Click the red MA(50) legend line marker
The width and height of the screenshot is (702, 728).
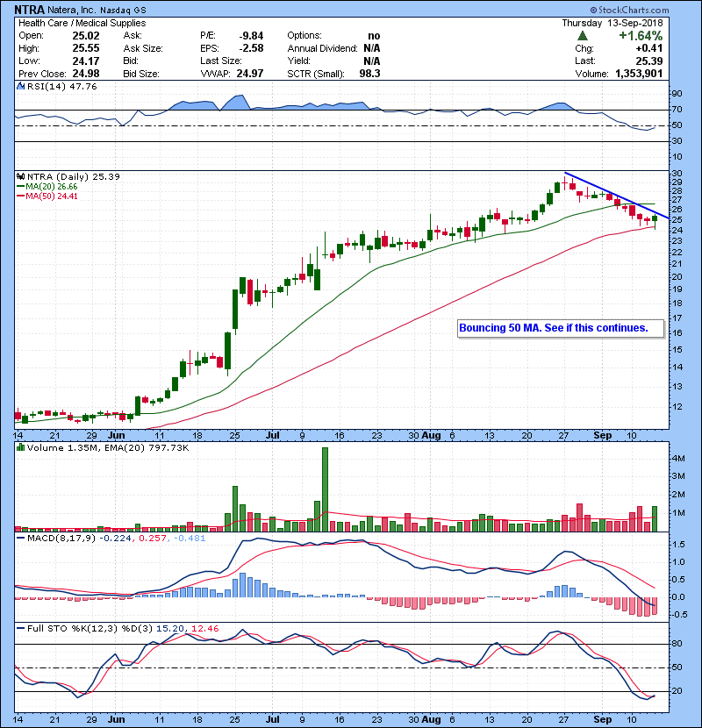[20, 196]
